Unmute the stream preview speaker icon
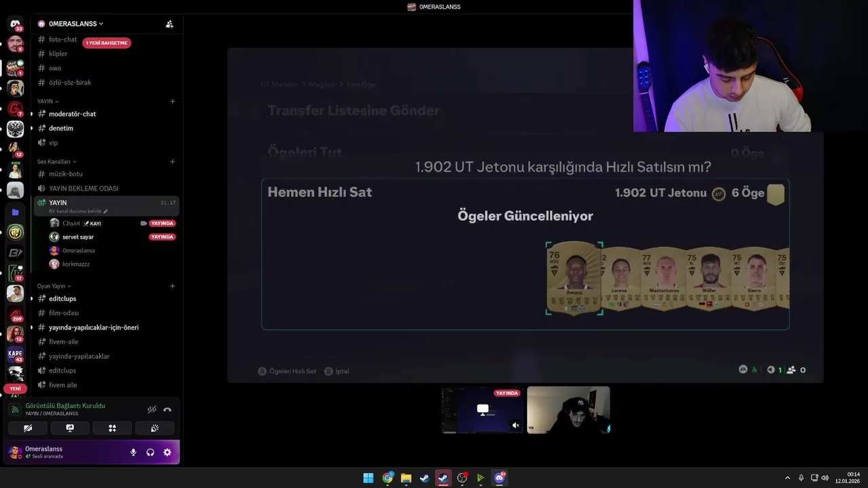Screen dimensions: 868x488 (x=515, y=426)
